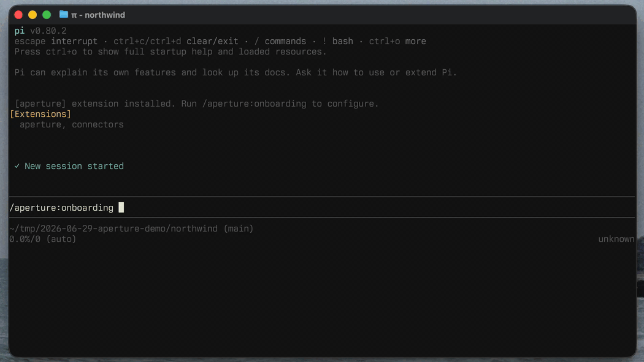
Task: Click the version text 'v0.80.2'
Action: click(x=48, y=31)
